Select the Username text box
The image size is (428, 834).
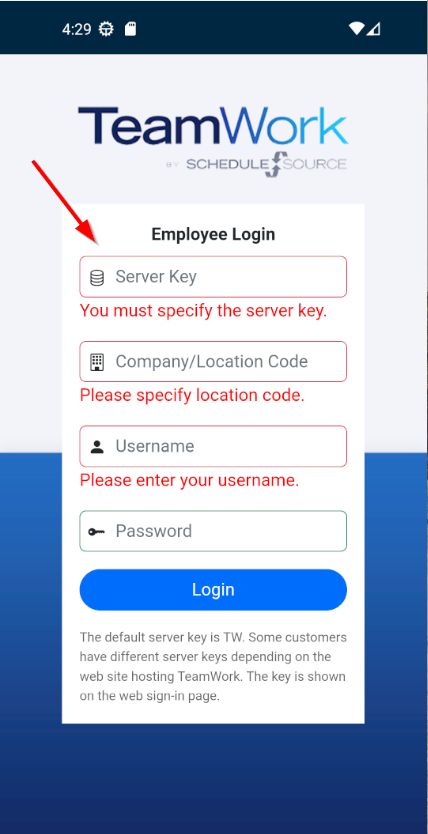click(x=213, y=446)
